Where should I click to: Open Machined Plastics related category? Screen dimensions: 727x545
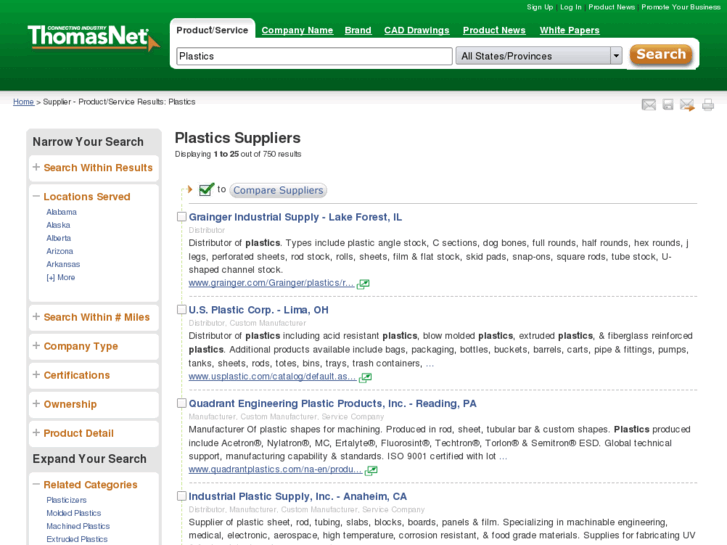(x=78, y=526)
